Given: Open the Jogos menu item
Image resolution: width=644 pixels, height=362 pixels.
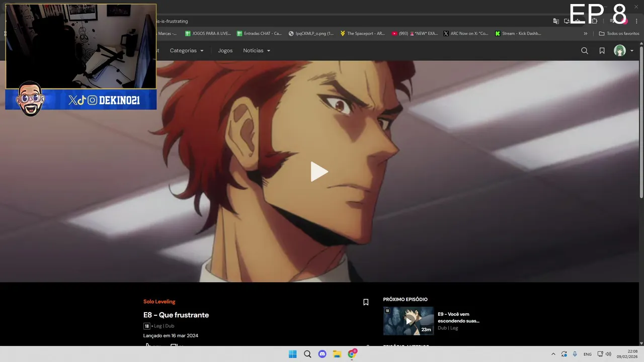Looking at the screenshot, I should click(225, 51).
